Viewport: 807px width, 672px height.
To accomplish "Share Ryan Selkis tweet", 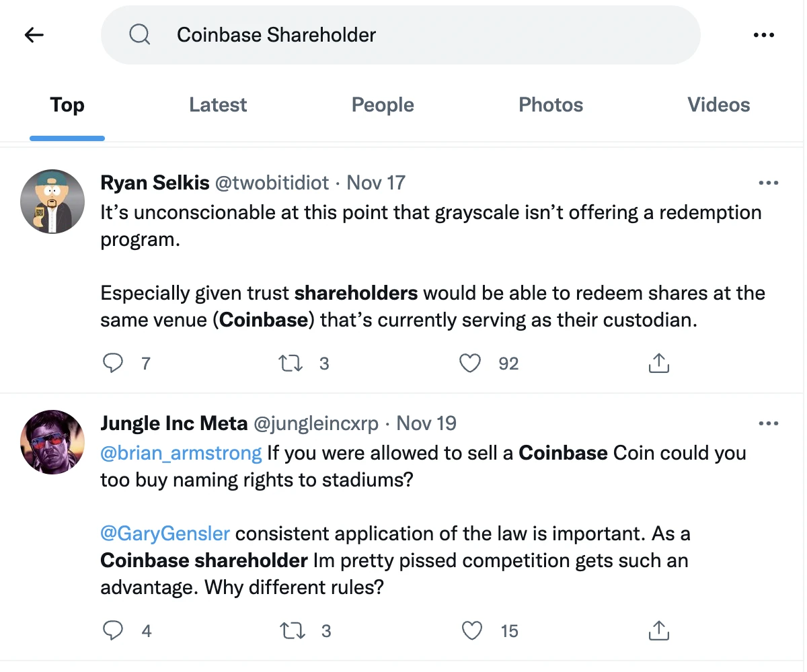I will tap(658, 364).
